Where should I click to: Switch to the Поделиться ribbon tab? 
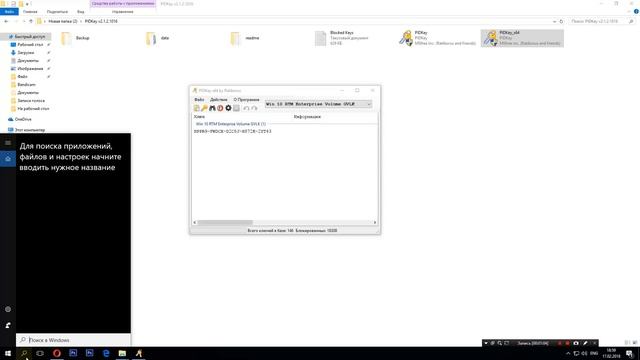pos(57,12)
